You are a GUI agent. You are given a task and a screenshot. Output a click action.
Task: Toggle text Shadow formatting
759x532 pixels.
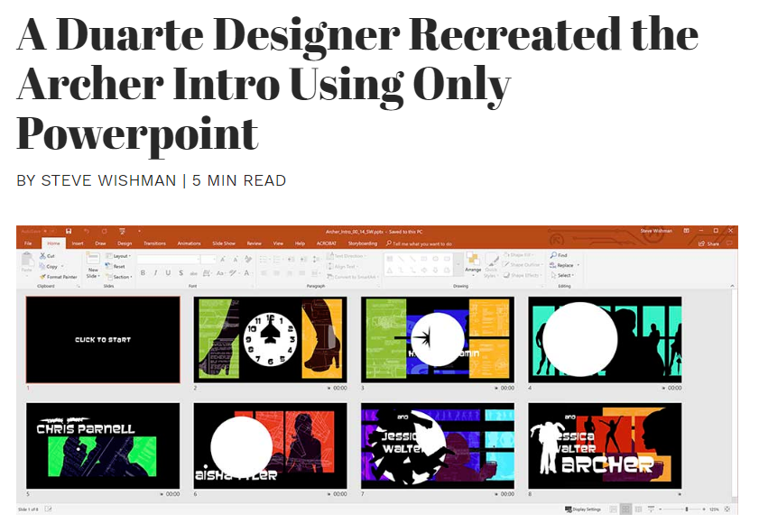[180, 273]
